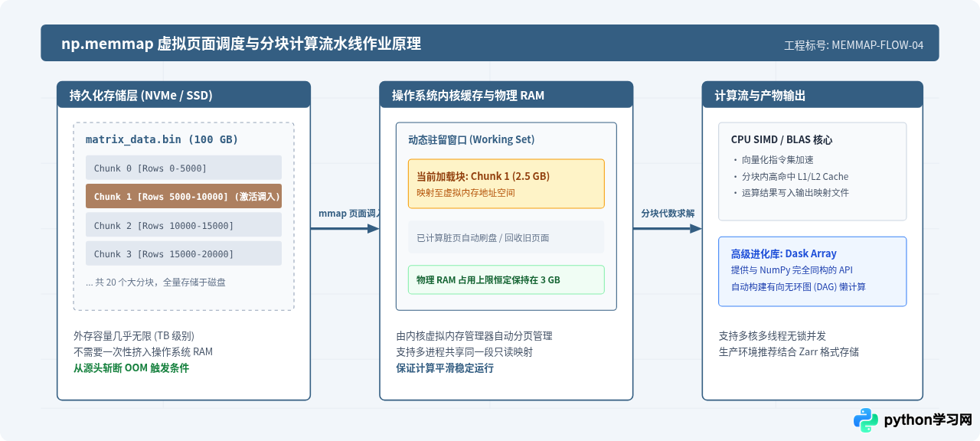Click the '高级进化库: Dask Array' heading
This screenshot has width=980, height=441.
tap(783, 253)
